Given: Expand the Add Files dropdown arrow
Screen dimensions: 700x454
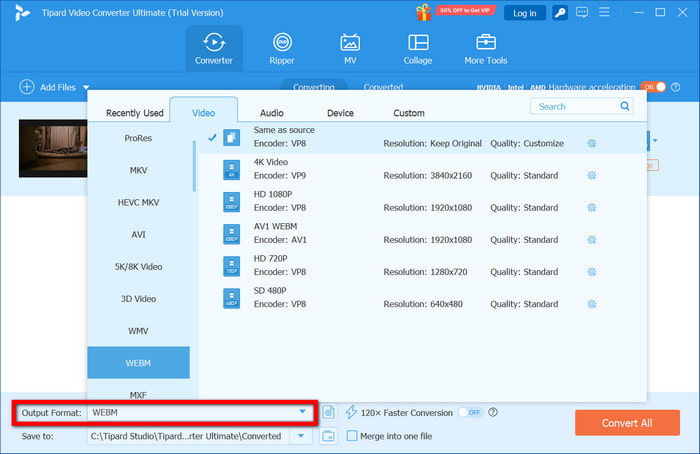Looking at the screenshot, I should pos(86,87).
